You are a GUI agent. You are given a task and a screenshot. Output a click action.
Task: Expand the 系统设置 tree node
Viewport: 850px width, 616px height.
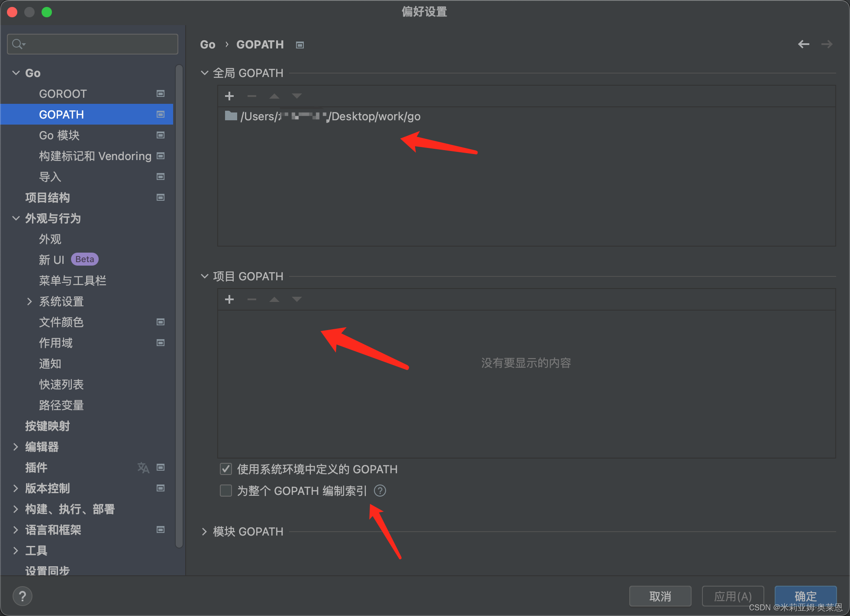tap(29, 302)
